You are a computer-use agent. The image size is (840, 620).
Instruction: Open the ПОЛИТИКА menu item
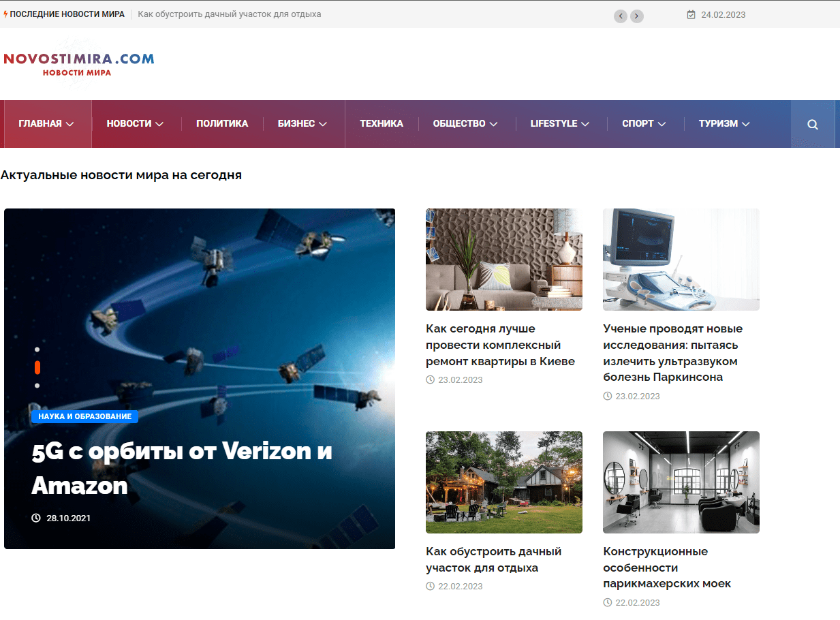click(222, 123)
